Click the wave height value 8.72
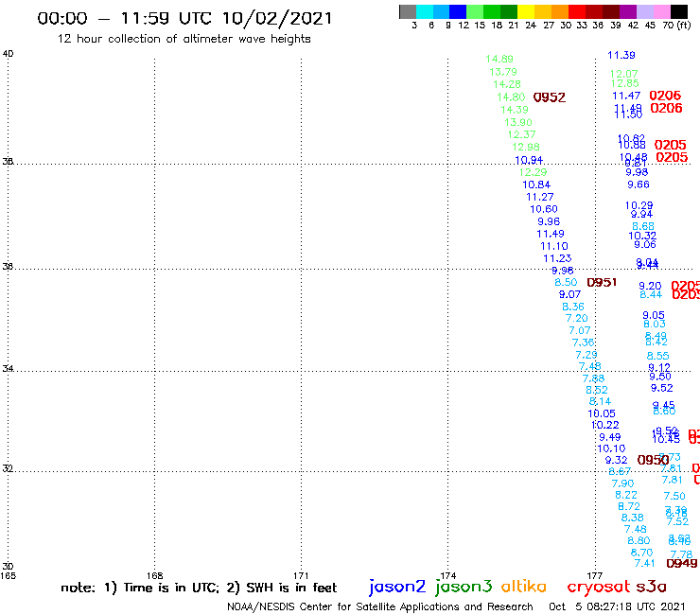Image resolution: width=700 pixels, height=615 pixels. [629, 506]
